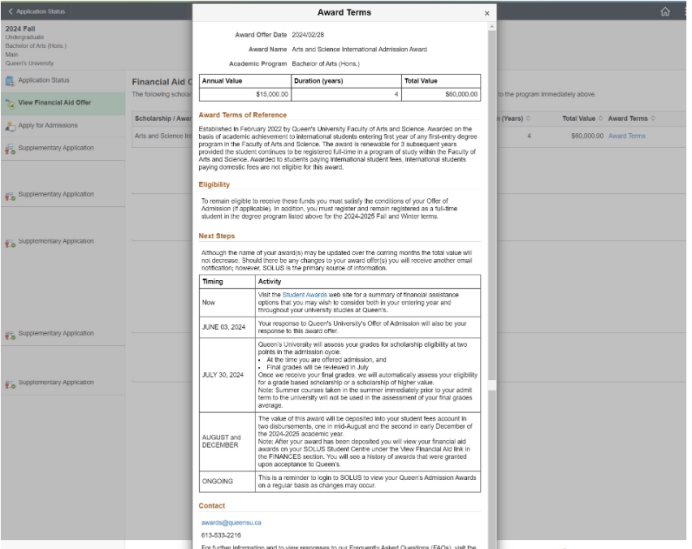Click the dialog's scroll-up arrow
Image resolution: width=692 pixels, height=549 pixels.
(x=490, y=28)
